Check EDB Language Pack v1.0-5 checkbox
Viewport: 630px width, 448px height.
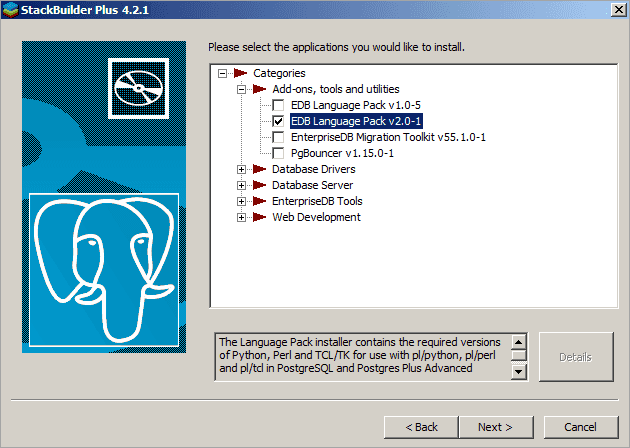(278, 105)
